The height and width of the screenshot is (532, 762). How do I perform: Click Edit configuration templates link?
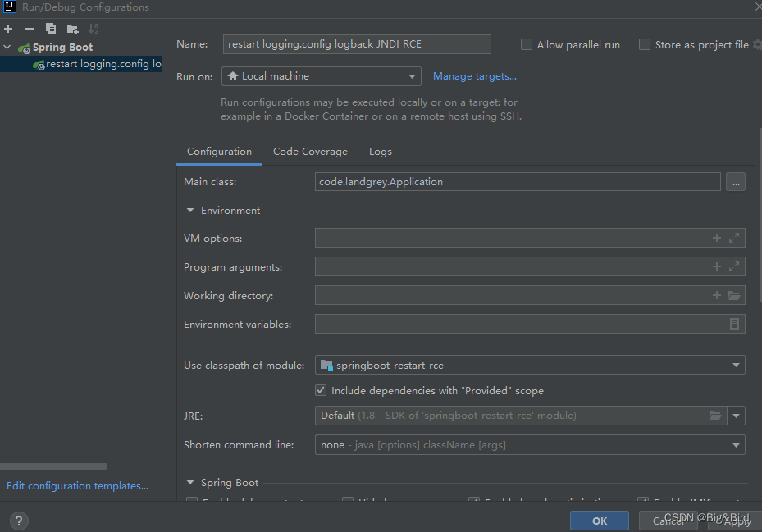point(77,485)
